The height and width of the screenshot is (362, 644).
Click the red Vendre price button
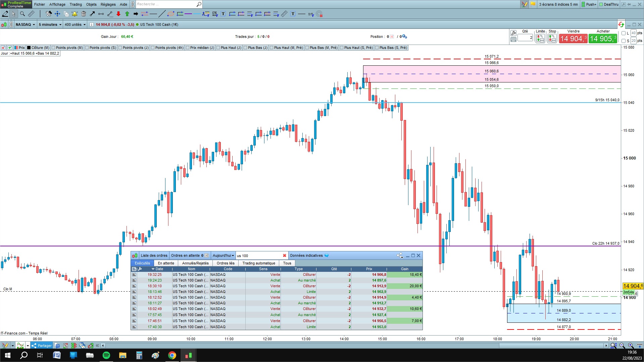click(573, 39)
